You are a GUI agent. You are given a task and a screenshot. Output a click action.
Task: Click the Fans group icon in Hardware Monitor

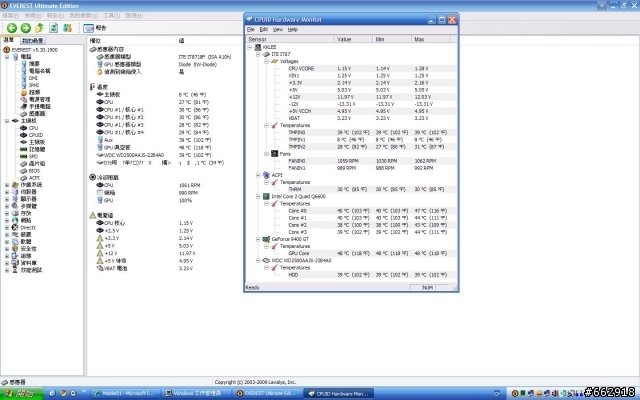pos(274,154)
